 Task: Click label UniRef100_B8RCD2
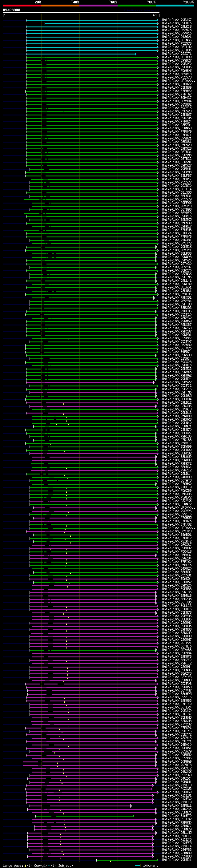[177, 453]
